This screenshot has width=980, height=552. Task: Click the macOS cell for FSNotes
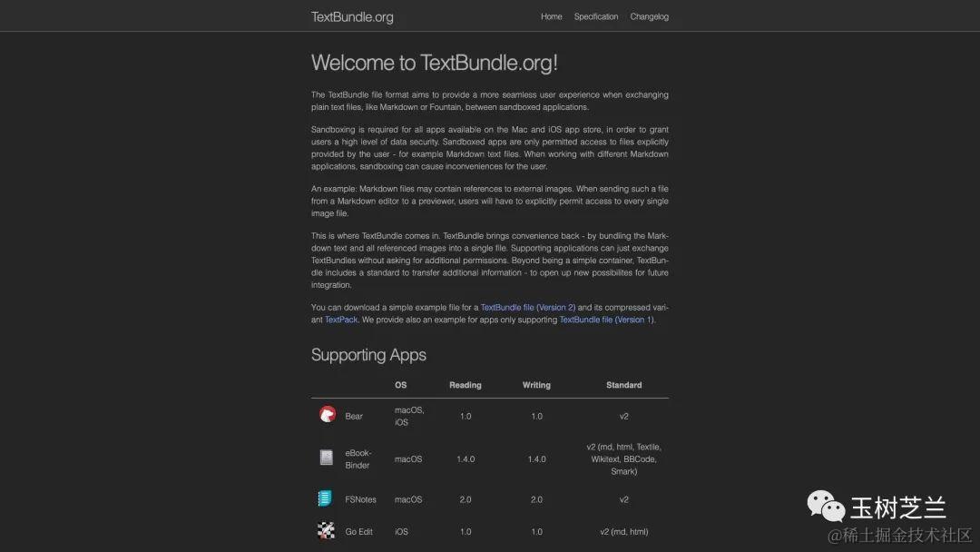[408, 499]
